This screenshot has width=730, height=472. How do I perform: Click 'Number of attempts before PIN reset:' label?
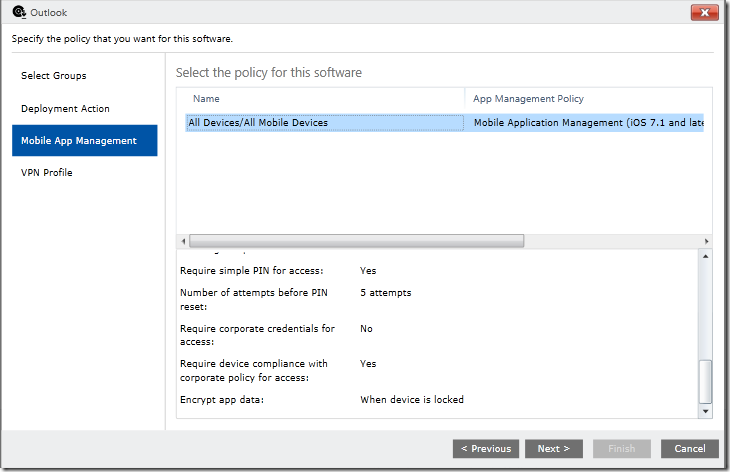pos(254,299)
